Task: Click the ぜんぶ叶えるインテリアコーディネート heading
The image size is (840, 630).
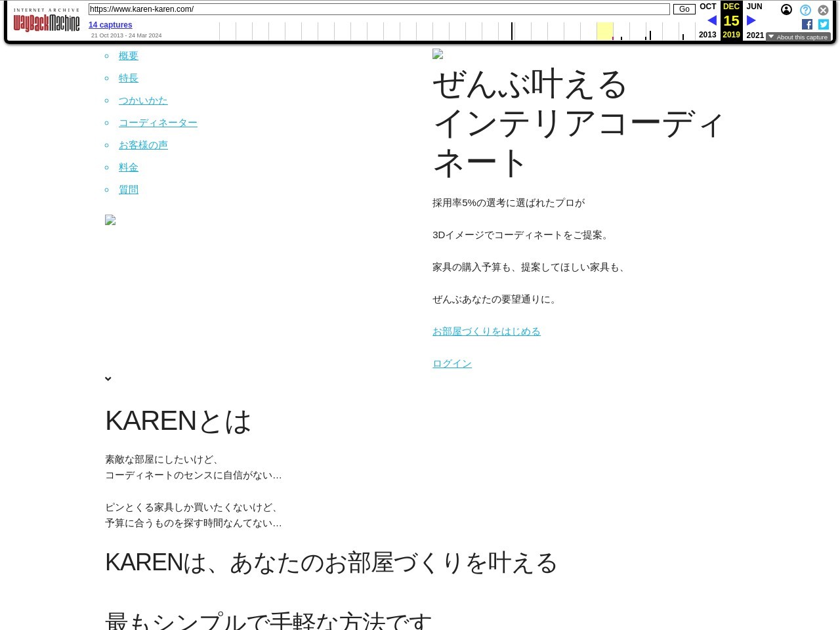Action: pos(577,123)
